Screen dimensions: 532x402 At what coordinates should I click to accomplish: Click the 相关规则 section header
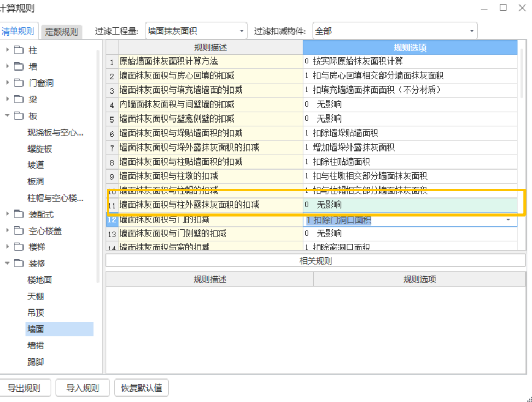[315, 260]
